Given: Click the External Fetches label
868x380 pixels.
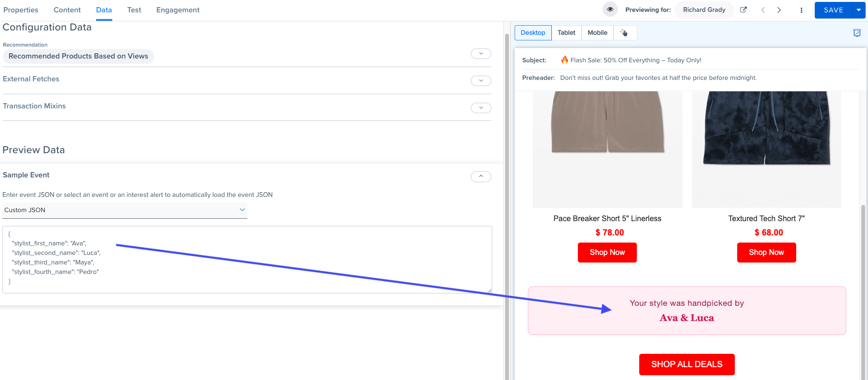Looking at the screenshot, I should point(31,79).
